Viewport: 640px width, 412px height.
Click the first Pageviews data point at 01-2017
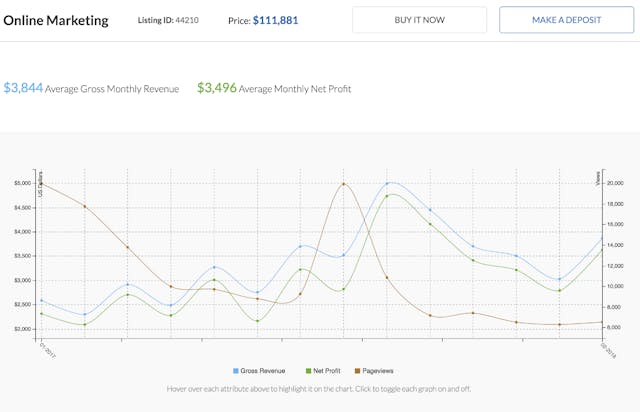pos(41,184)
